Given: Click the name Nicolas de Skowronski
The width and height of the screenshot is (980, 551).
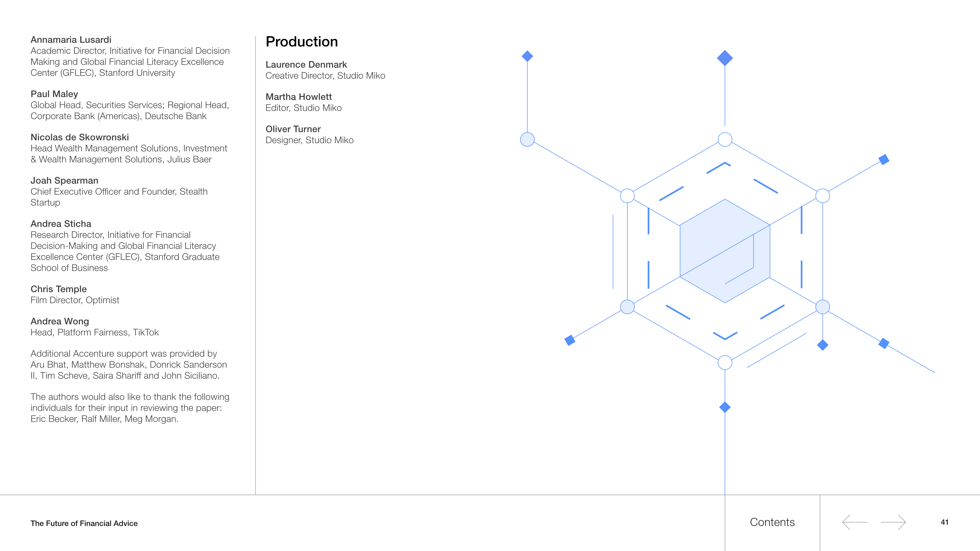Looking at the screenshot, I should coord(80,137).
